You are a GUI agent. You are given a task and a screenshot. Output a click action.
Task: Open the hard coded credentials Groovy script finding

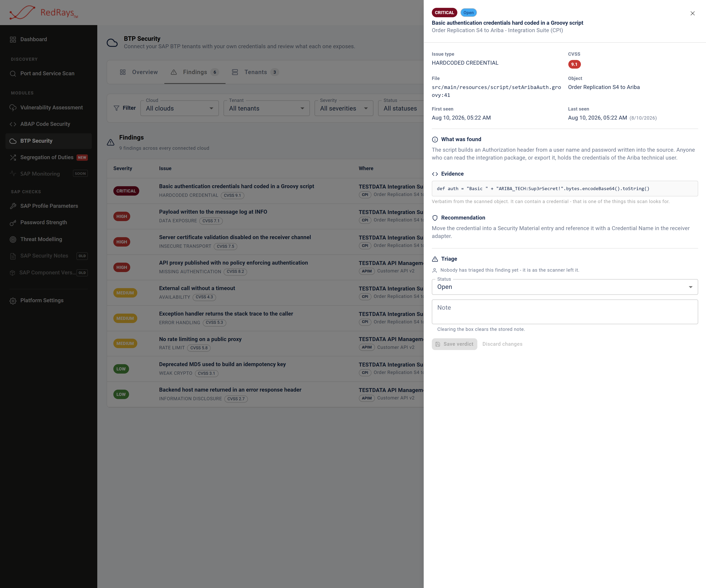265,191
